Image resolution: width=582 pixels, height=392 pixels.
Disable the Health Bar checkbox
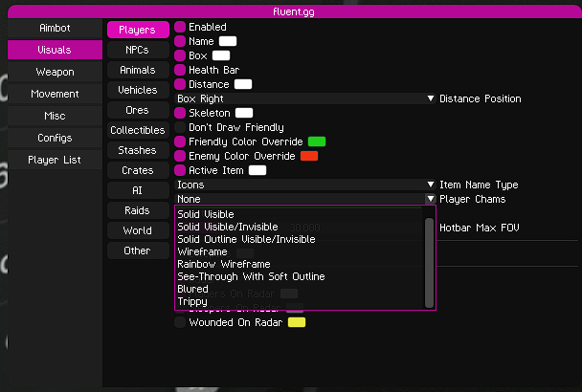[x=180, y=70]
